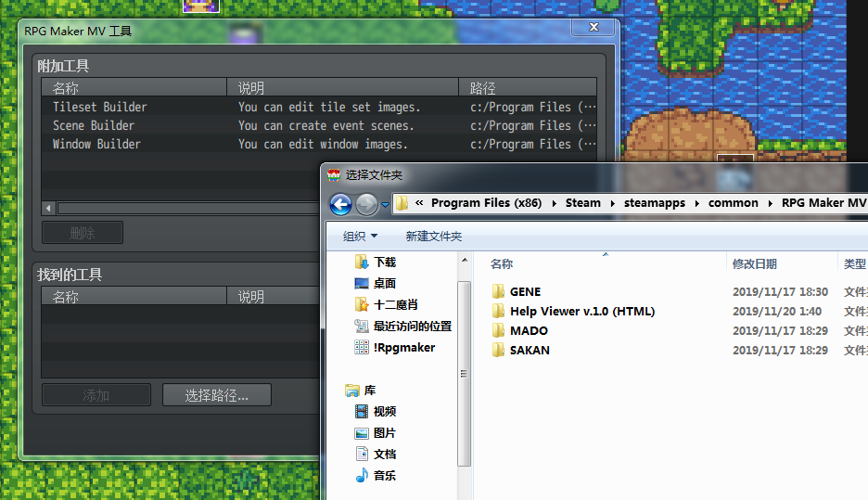This screenshot has height=500, width=868.
Task: Open 桌面 desktop in navigation pane
Action: 385,284
